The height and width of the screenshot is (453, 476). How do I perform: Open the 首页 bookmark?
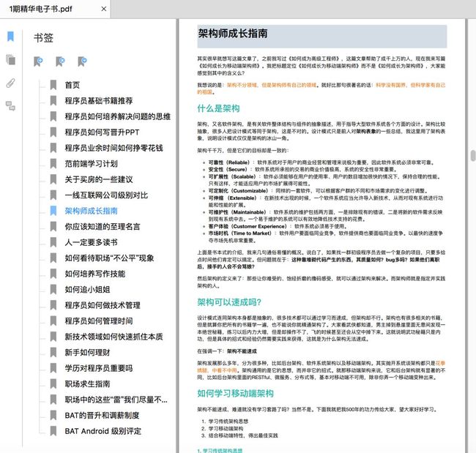(72, 85)
